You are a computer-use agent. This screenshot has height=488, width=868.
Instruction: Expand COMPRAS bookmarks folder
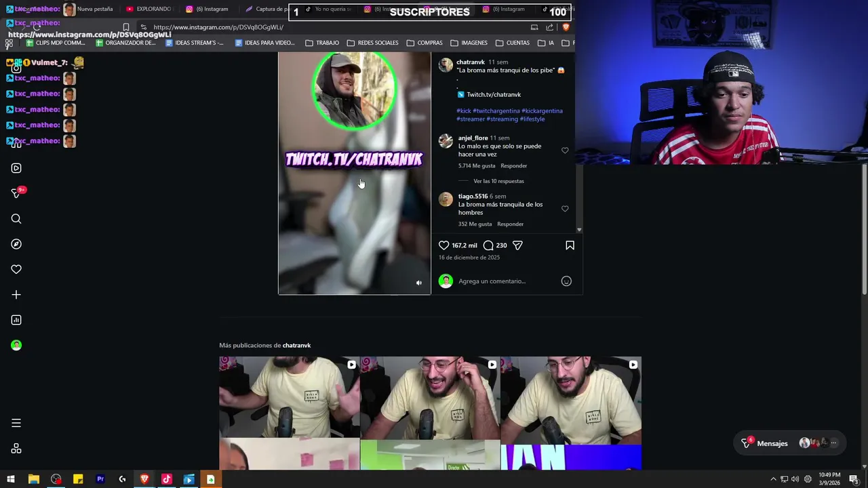(x=425, y=43)
